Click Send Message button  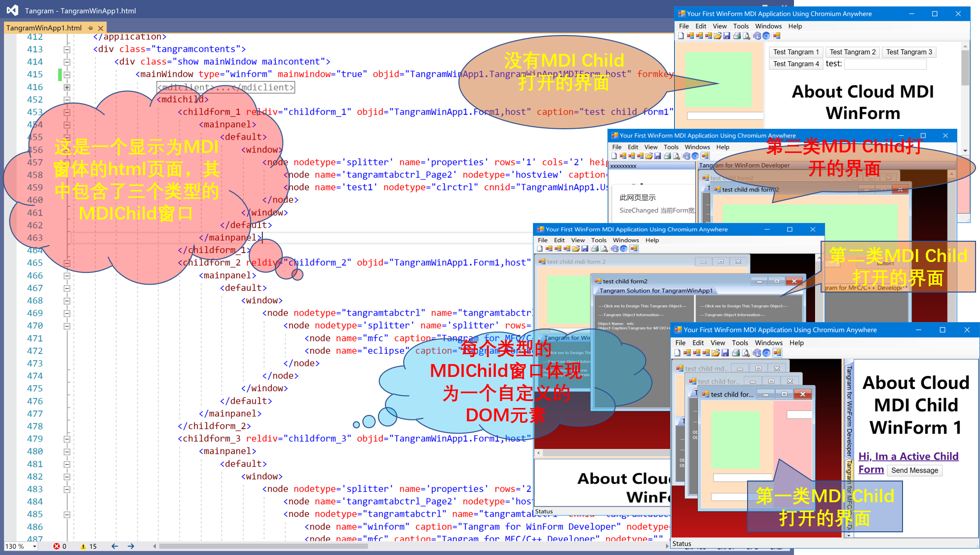click(x=914, y=471)
